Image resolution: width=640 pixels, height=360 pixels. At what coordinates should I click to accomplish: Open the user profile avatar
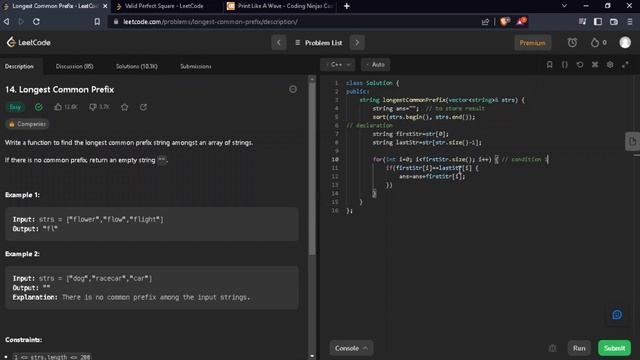point(625,42)
